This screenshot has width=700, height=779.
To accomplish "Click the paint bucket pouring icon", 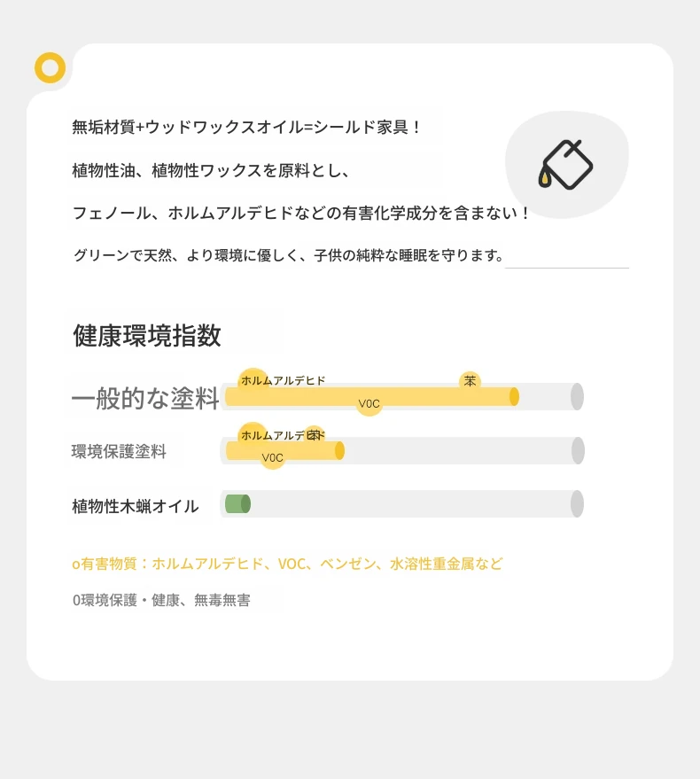I will 566,165.
